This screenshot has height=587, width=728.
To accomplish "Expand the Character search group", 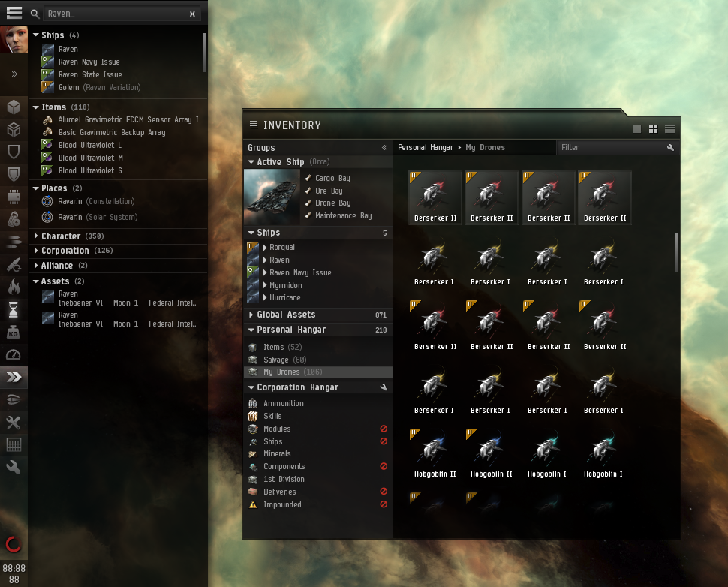I will pos(36,236).
